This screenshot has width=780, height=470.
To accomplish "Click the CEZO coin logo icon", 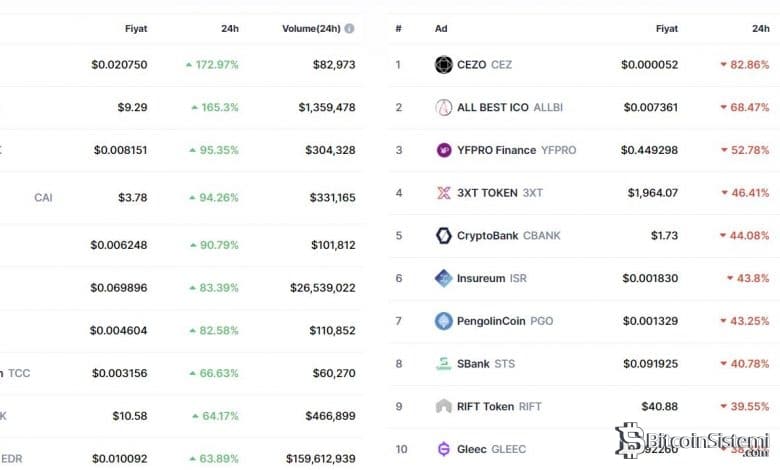I will [x=444, y=65].
